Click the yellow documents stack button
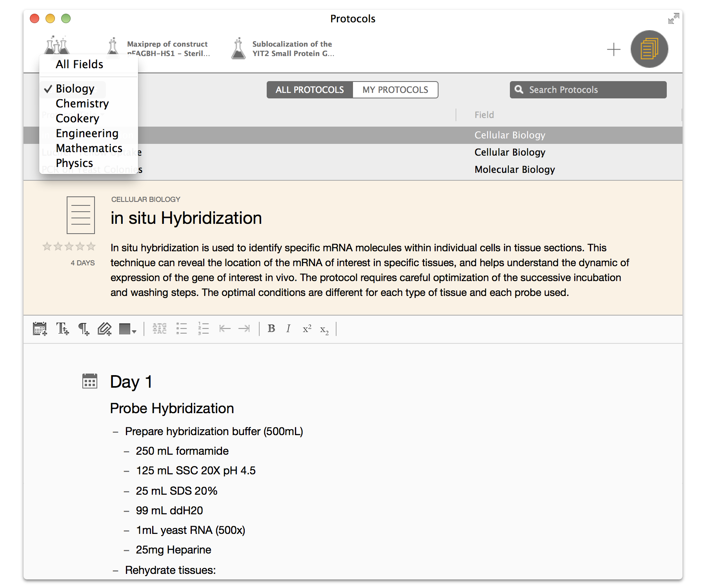The width and height of the screenshot is (706, 588). point(649,49)
